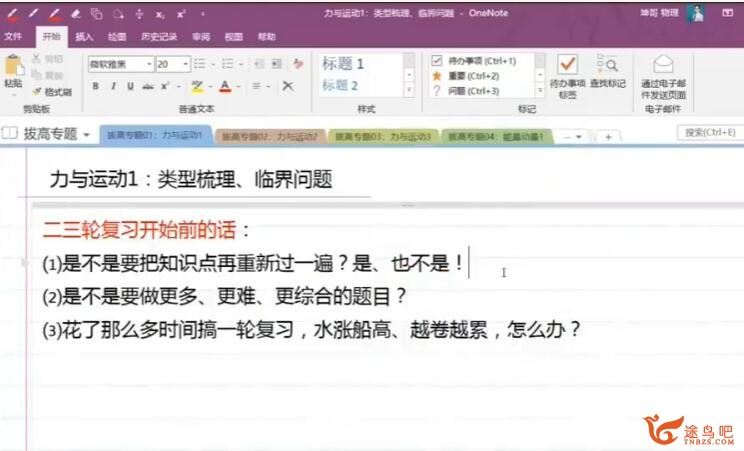The height and width of the screenshot is (451, 744).
Task: Click the numbered list icon
Action: click(x=228, y=64)
